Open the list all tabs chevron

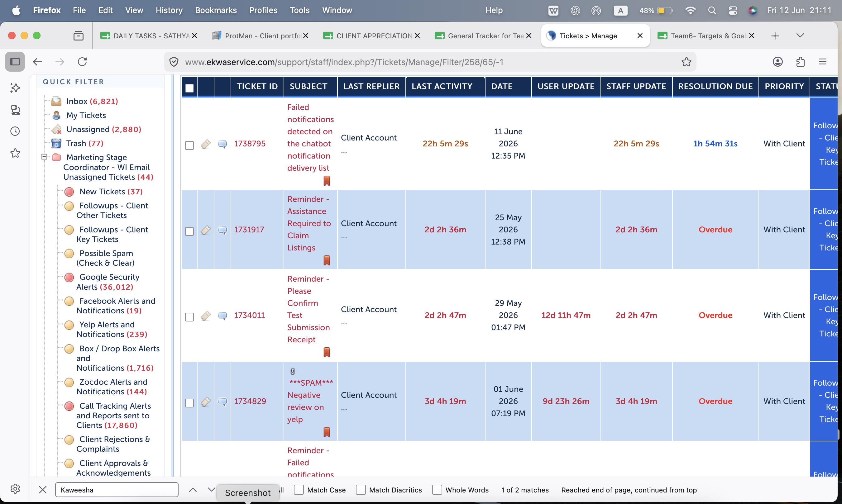(800, 36)
